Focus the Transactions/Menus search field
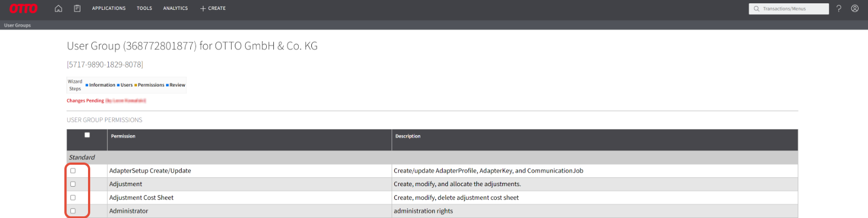Image resolution: width=868 pixels, height=218 pixels. [x=789, y=9]
